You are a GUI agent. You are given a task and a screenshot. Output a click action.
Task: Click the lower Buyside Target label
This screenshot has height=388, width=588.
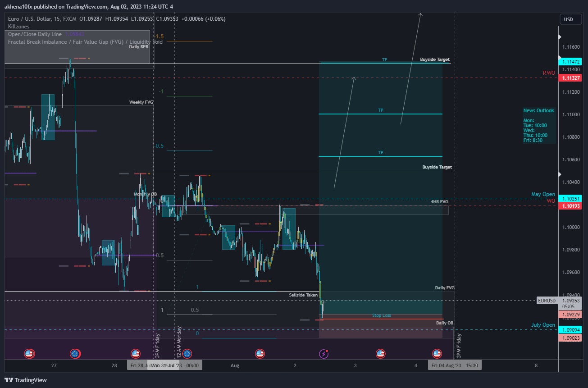point(437,167)
